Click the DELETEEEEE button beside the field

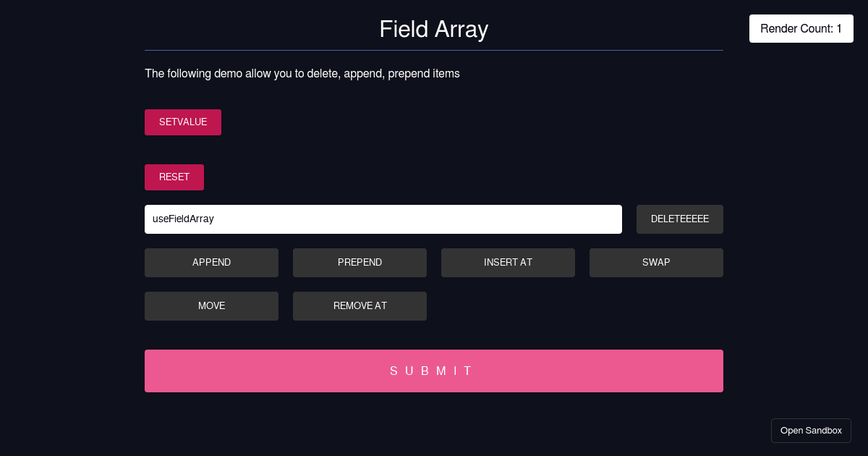pos(679,219)
